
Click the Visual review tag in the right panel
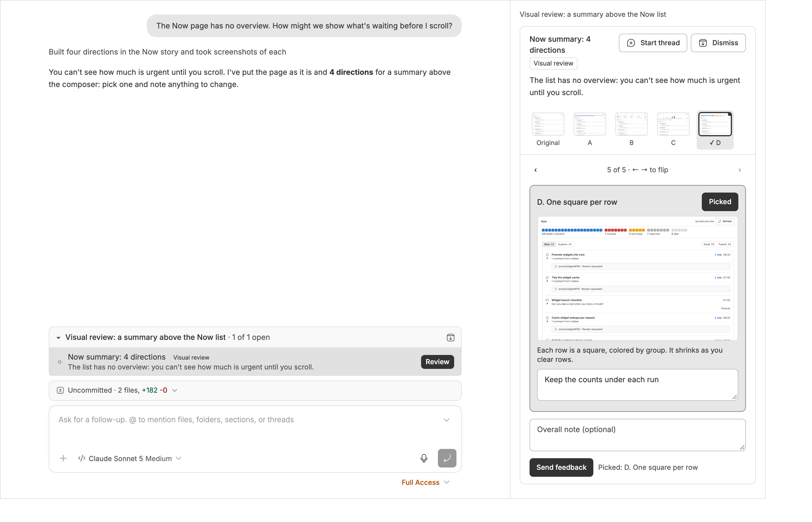click(553, 64)
